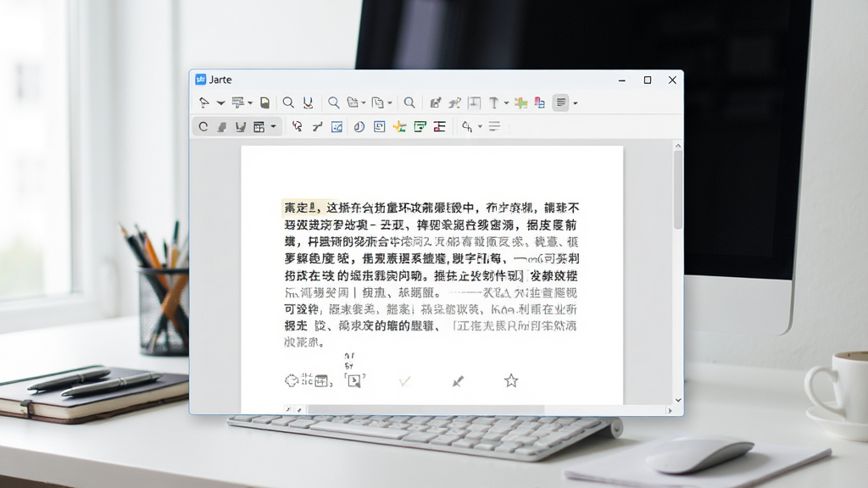The width and height of the screenshot is (868, 488).
Task: Click the green lined box icon
Action: pos(420,127)
